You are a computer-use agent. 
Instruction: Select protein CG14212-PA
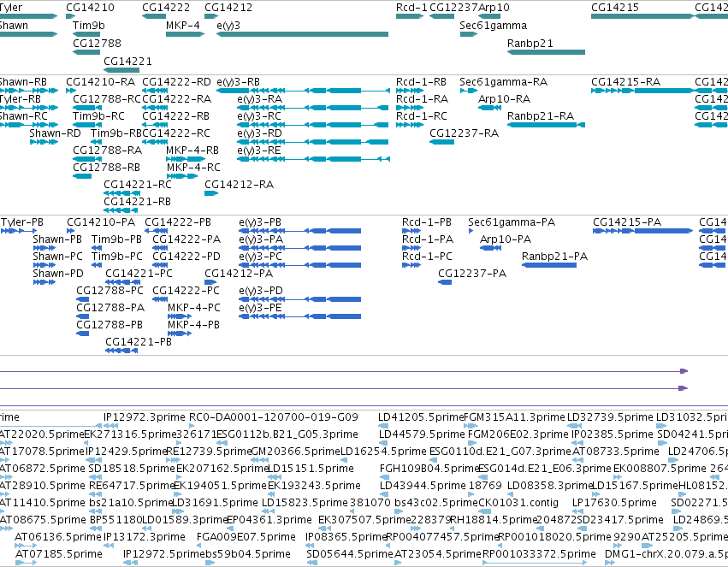click(x=210, y=282)
